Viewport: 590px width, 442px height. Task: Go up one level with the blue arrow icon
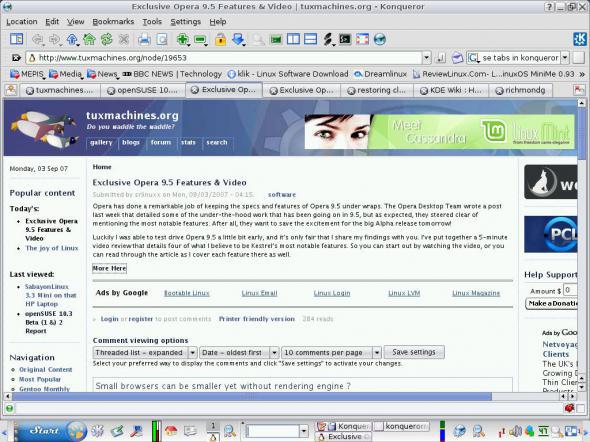[x=72, y=39]
